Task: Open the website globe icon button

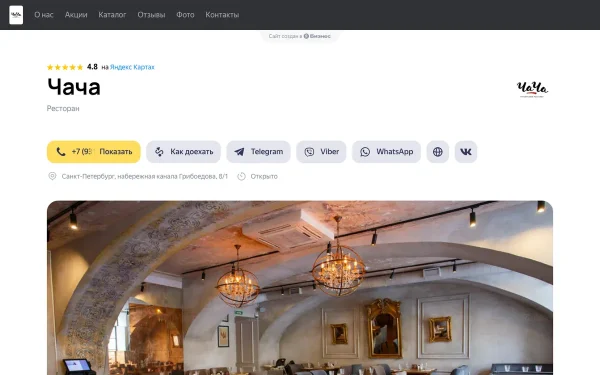Action: click(x=438, y=152)
